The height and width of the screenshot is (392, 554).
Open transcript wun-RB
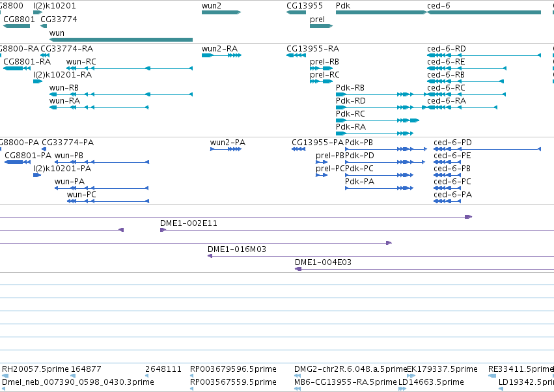click(x=64, y=88)
